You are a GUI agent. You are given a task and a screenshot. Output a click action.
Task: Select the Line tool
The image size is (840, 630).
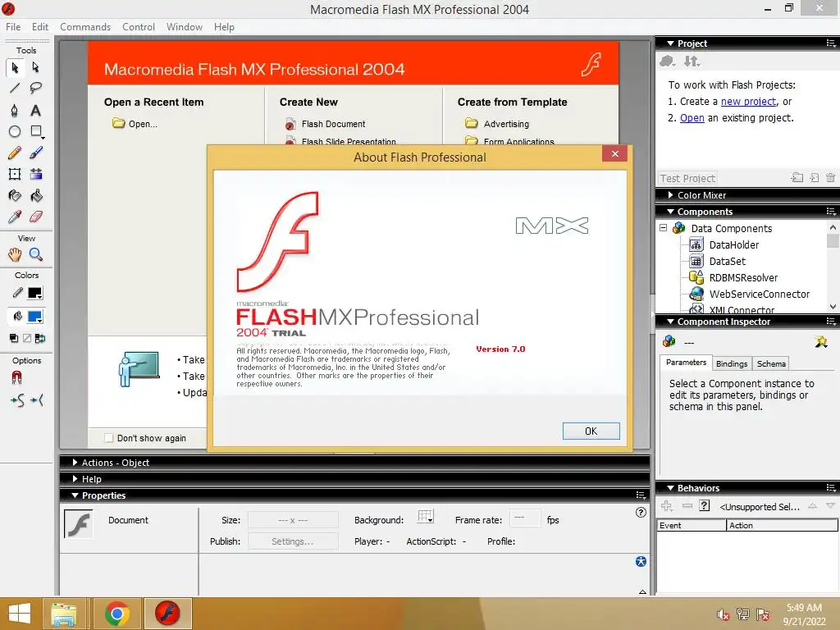tap(15, 89)
